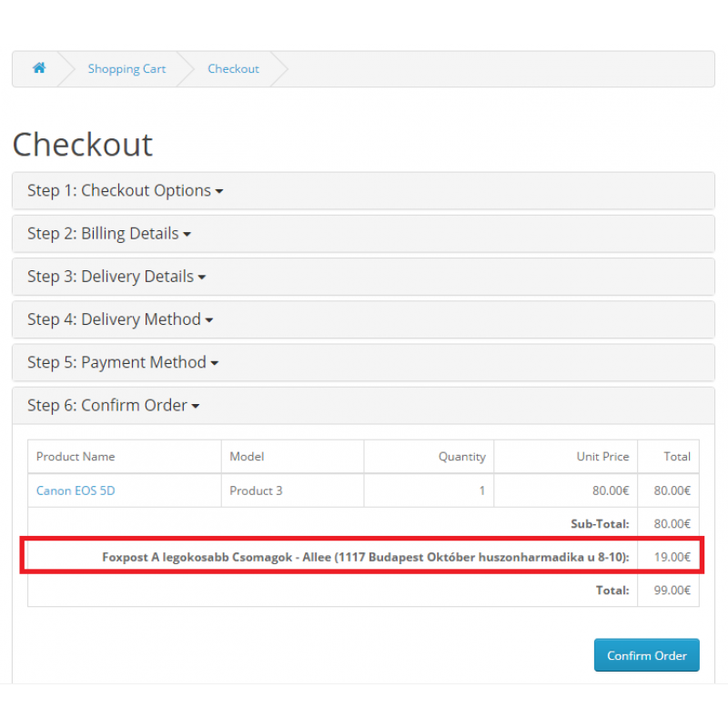This screenshot has height=728, width=728.
Task: Click the Sub-Total label
Action: (x=600, y=524)
